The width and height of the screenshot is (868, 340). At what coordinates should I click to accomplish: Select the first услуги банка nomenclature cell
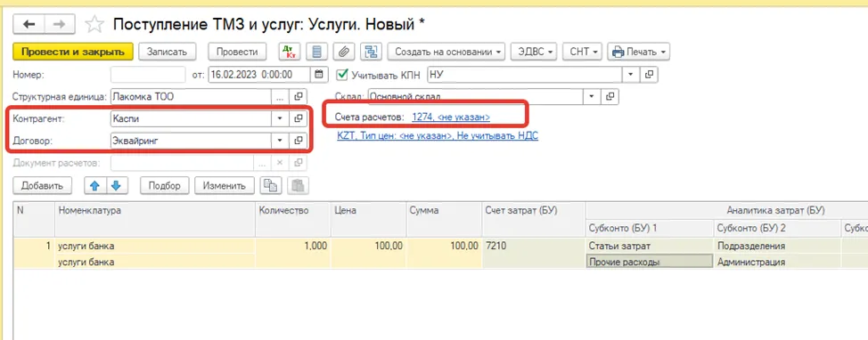pyautogui.click(x=155, y=246)
